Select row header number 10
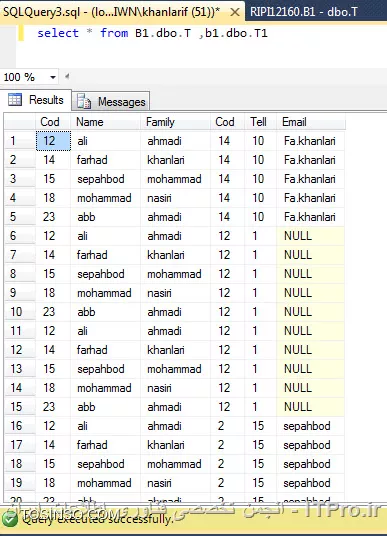Viewport: 387px width, 536px height. coord(19,312)
